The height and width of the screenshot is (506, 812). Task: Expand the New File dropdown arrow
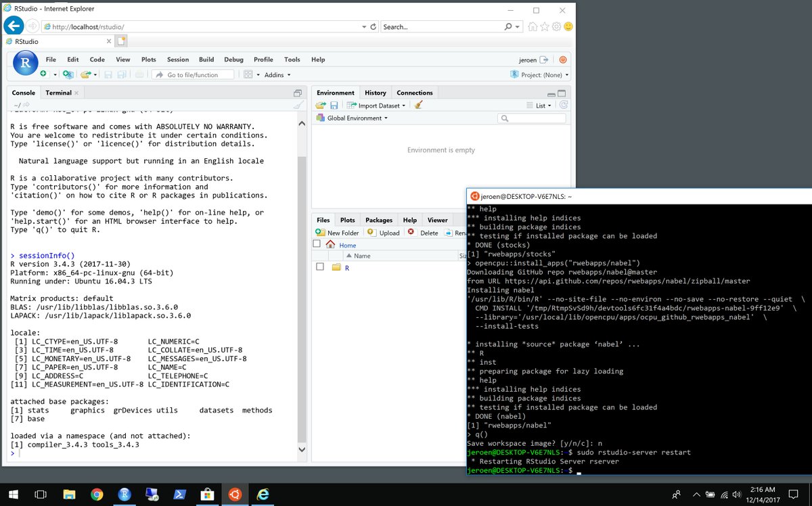pos(54,74)
